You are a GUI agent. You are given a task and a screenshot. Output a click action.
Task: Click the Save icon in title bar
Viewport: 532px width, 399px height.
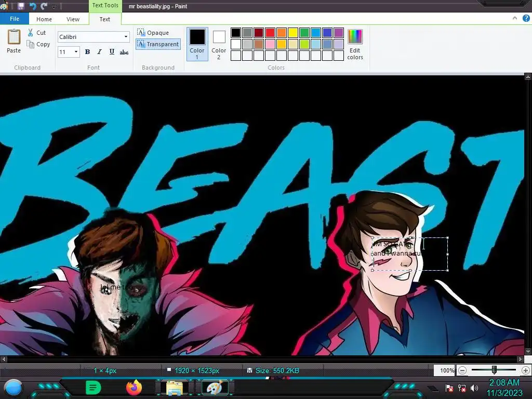click(21, 6)
